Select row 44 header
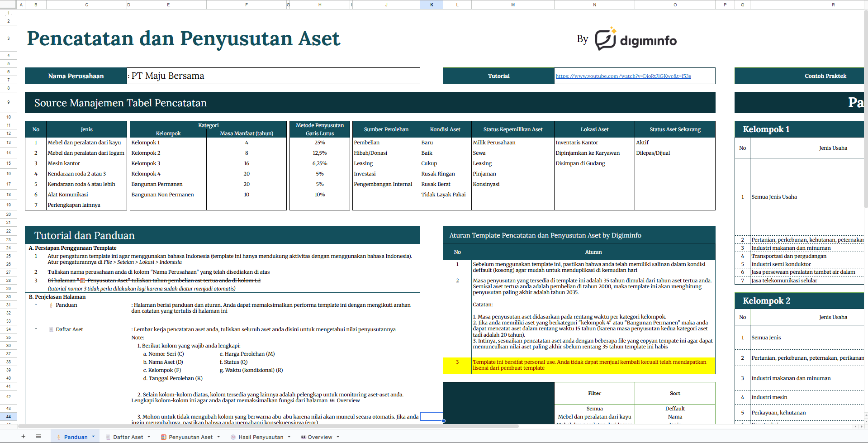The image size is (868, 443). 8,416
